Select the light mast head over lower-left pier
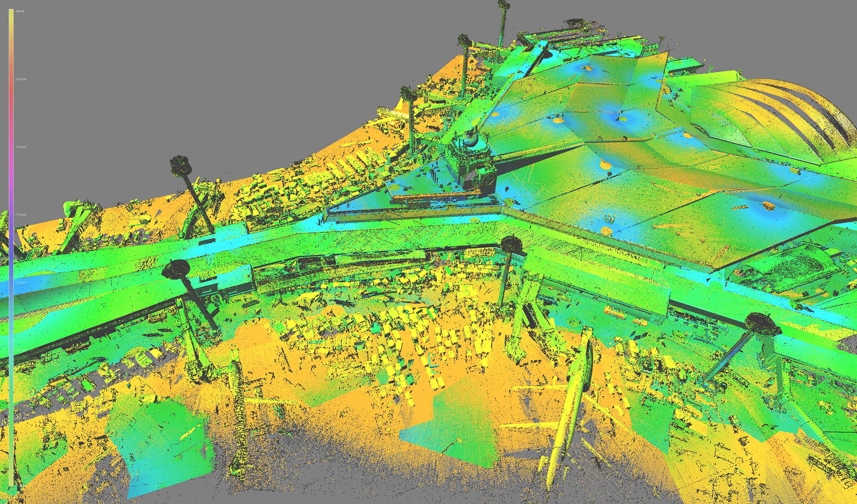857x504 pixels. tap(177, 268)
